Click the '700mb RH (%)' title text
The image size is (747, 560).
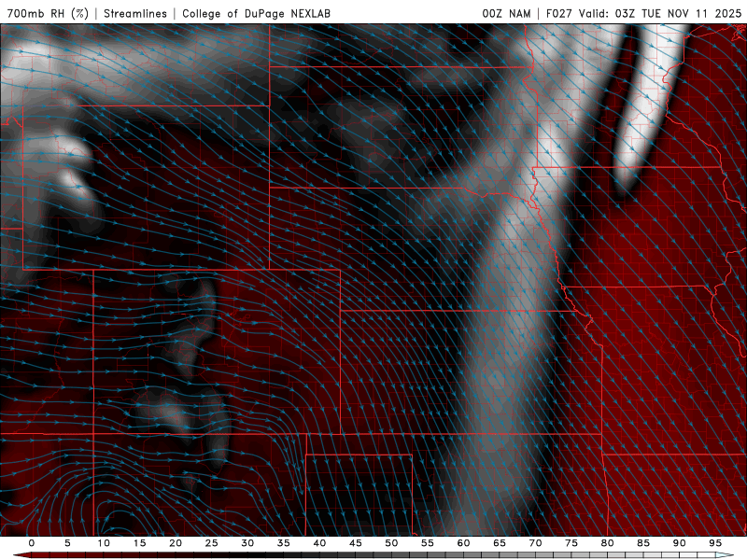49,13
